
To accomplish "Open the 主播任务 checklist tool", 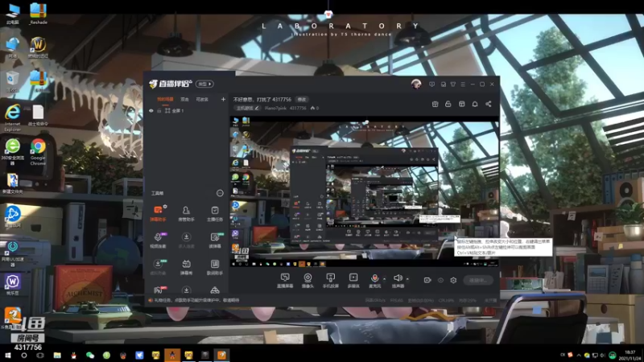I will 215,213.
